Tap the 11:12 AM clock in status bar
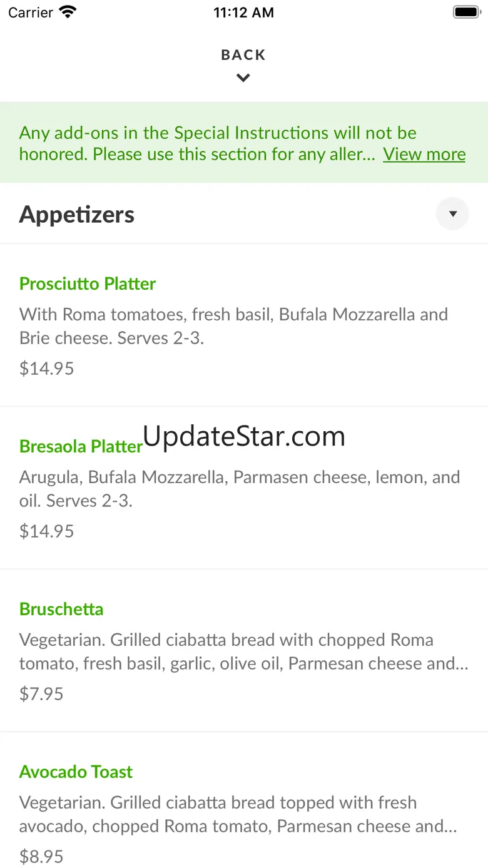The image size is (488, 868). 243,13
